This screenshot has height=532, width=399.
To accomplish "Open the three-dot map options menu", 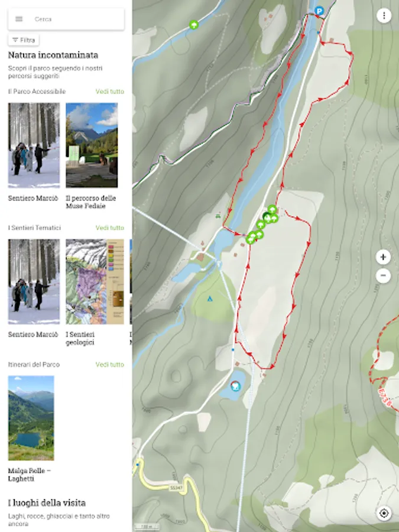I will [384, 15].
